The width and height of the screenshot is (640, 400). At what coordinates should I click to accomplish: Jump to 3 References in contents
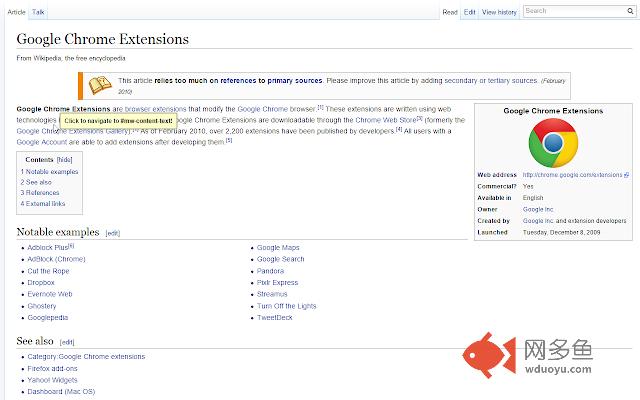40,193
